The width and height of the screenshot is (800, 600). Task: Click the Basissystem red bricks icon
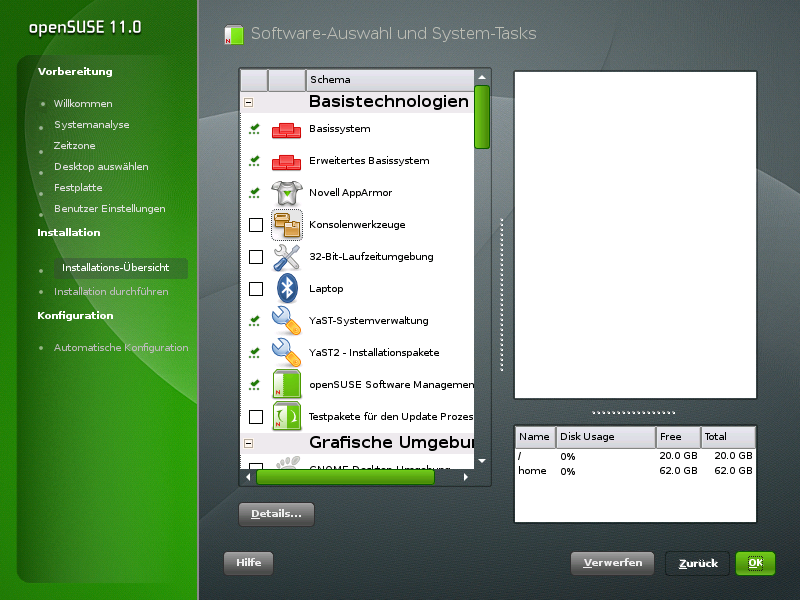click(x=286, y=130)
